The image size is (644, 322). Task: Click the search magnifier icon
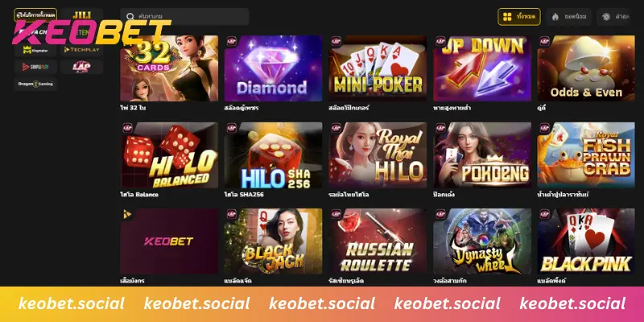[x=130, y=17]
